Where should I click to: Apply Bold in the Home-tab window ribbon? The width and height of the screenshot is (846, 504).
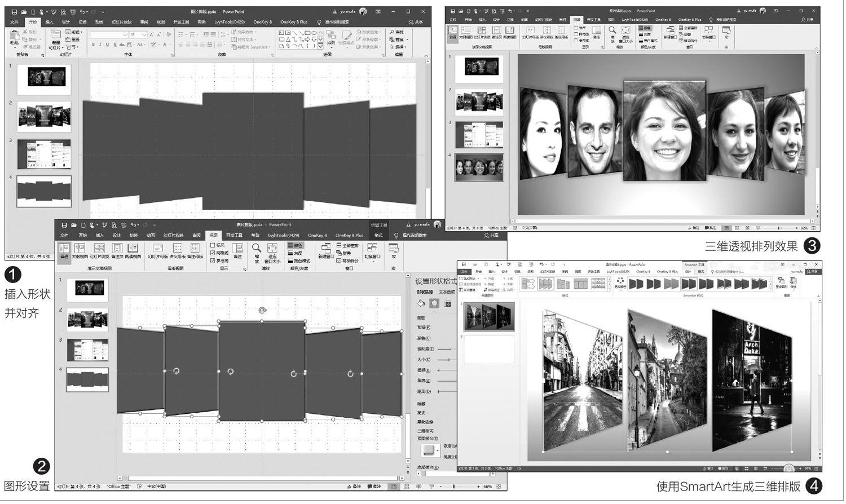point(92,45)
